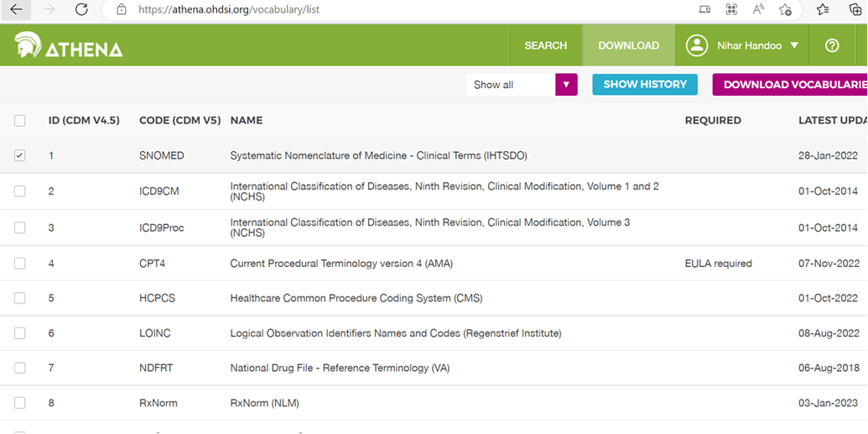Switch to the DOWNLOAD tab
Screen dimensions: 868x434
[x=628, y=45]
